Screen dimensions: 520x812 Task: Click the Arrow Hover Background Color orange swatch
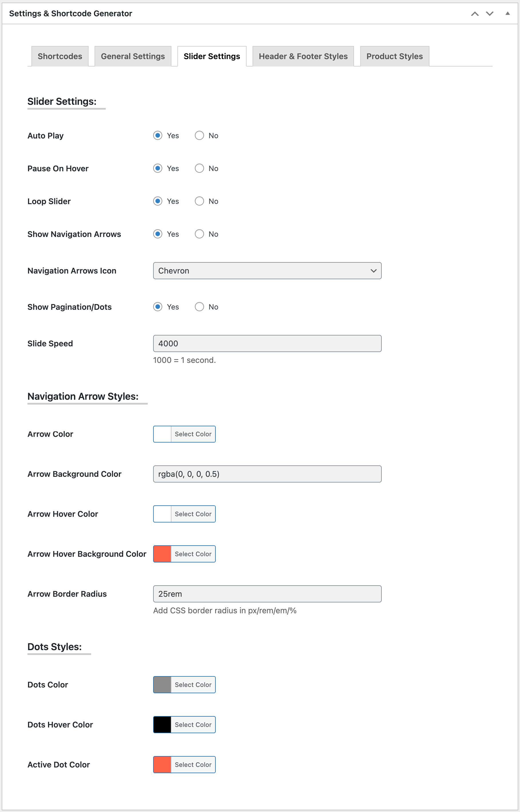pos(162,554)
